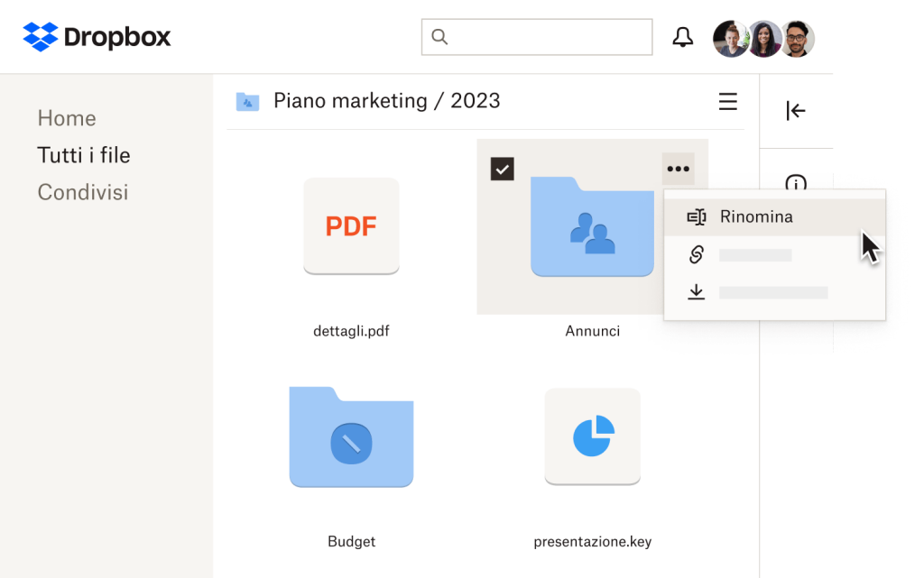
Task: Go to Tutti i file
Action: pos(83,155)
